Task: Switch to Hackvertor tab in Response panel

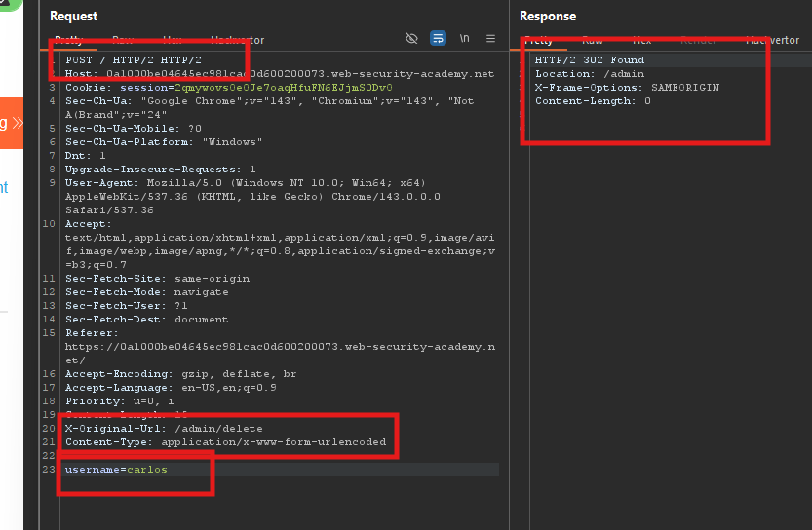Action: point(772,40)
